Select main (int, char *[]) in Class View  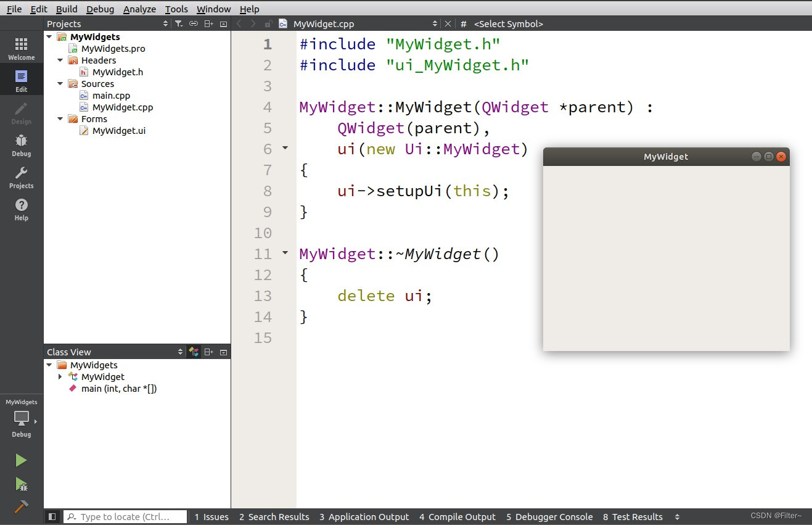[x=119, y=389]
